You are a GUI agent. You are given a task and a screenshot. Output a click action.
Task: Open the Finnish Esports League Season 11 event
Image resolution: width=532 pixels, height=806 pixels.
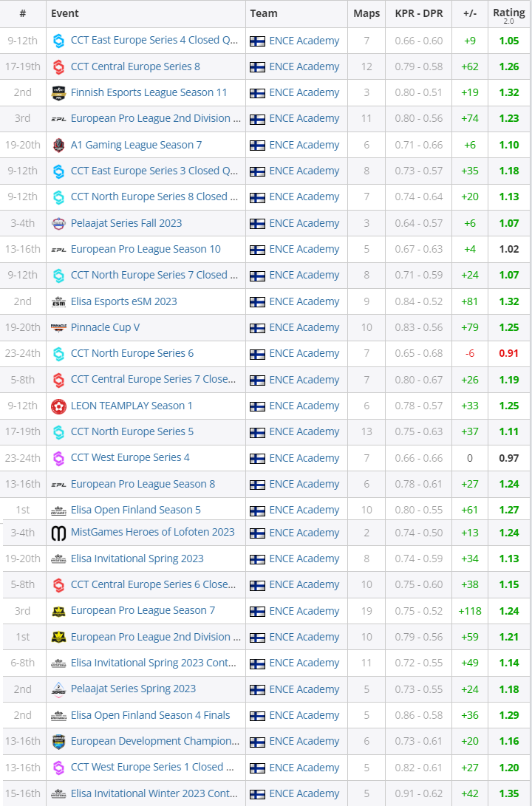pos(149,92)
